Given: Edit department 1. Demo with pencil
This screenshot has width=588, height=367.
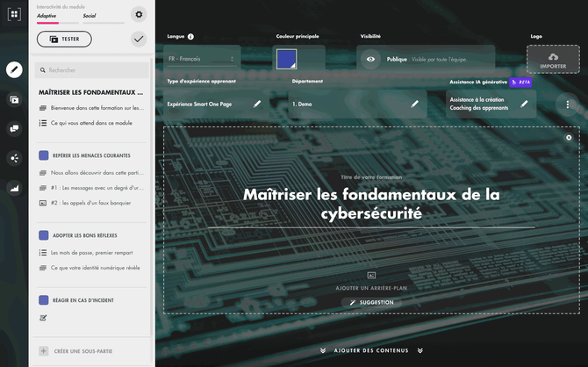Looking at the screenshot, I should 414,104.
